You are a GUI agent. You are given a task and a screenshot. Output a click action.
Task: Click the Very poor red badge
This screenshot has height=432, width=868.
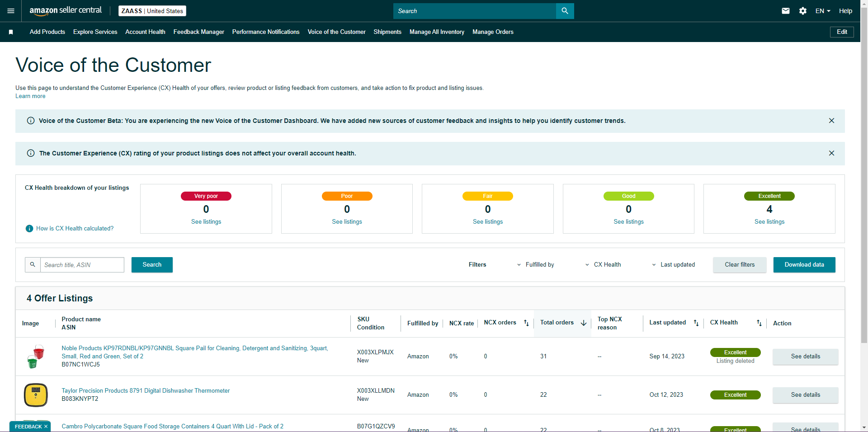coord(206,196)
